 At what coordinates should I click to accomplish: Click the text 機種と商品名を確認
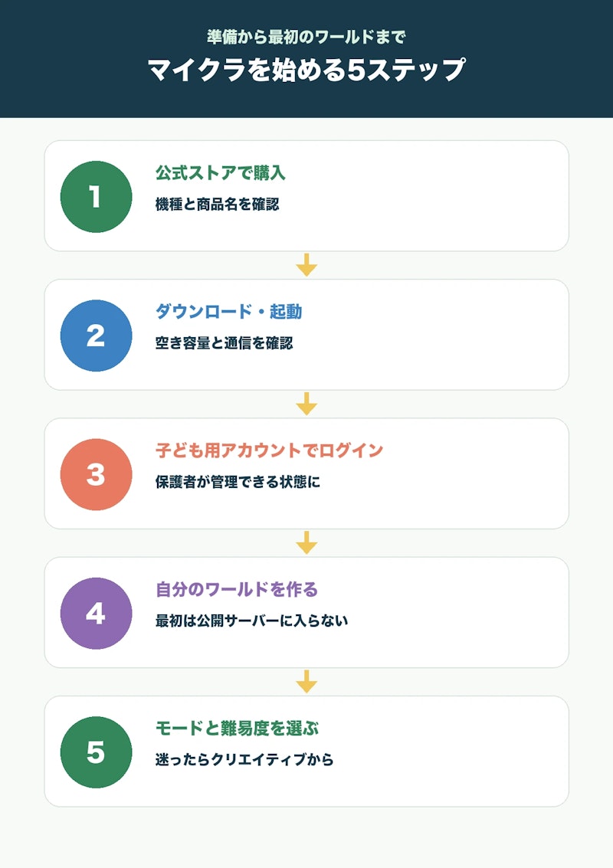217,205
